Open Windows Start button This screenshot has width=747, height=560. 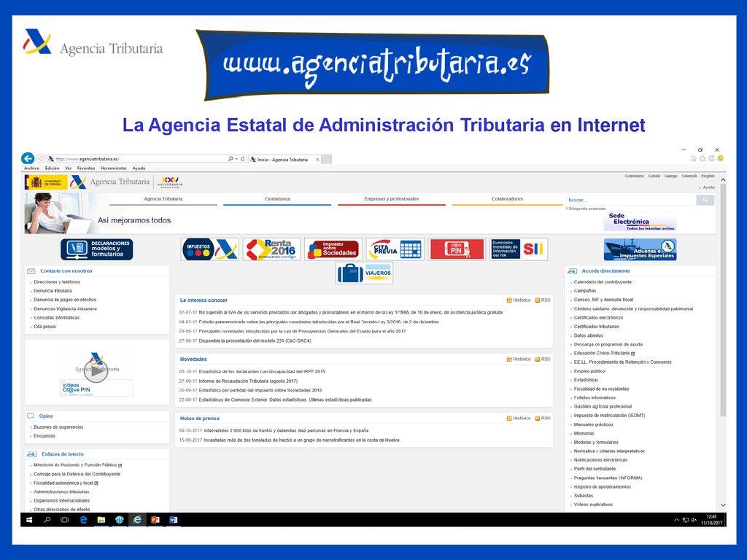point(29,520)
